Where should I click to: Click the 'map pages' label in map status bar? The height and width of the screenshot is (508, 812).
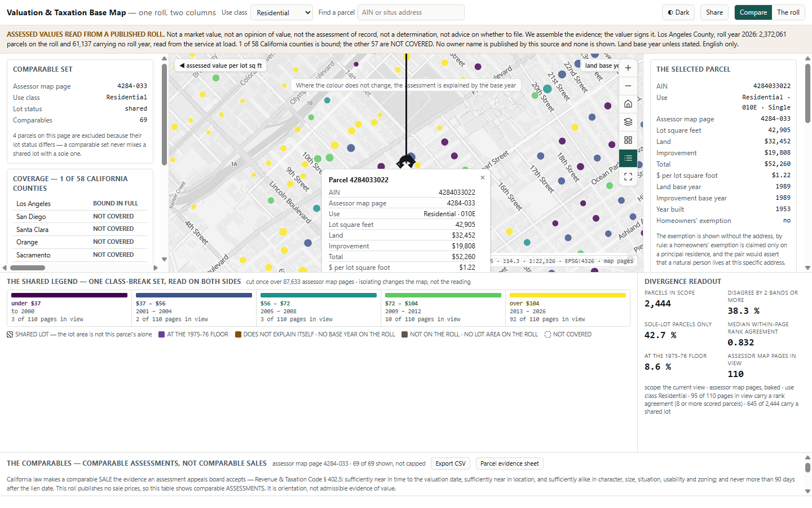[618, 261]
